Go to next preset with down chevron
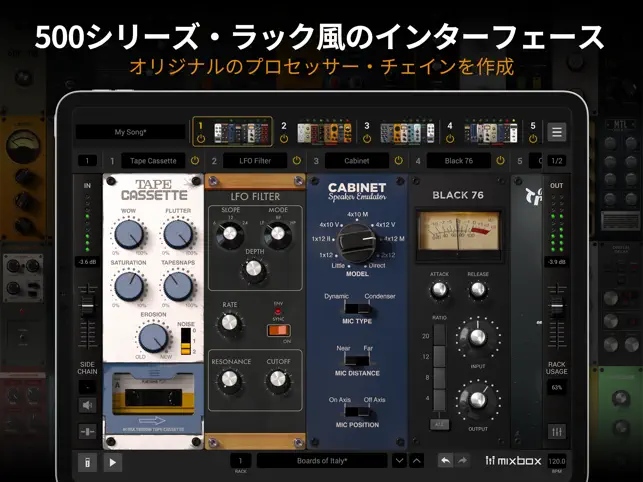 coord(399,461)
